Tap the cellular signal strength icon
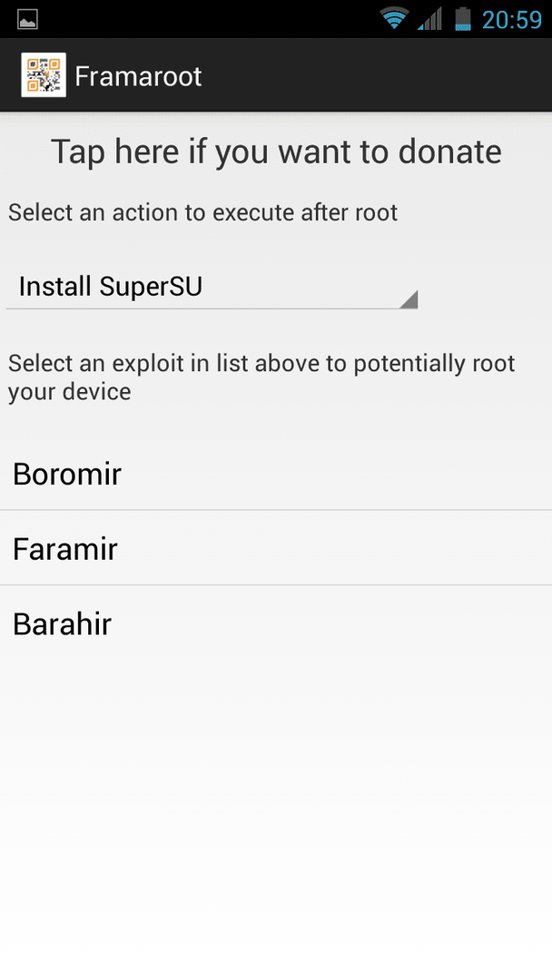The width and height of the screenshot is (552, 980). (x=429, y=19)
